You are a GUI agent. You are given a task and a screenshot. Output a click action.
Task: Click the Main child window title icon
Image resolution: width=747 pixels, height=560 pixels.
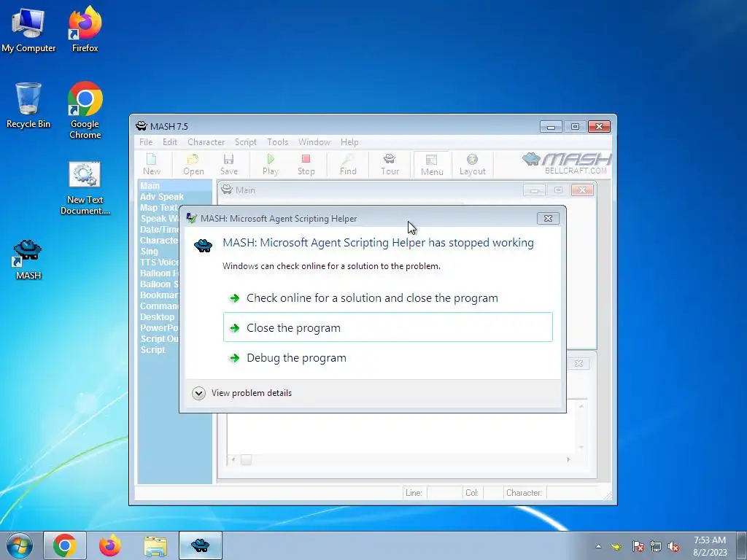pyautogui.click(x=227, y=190)
